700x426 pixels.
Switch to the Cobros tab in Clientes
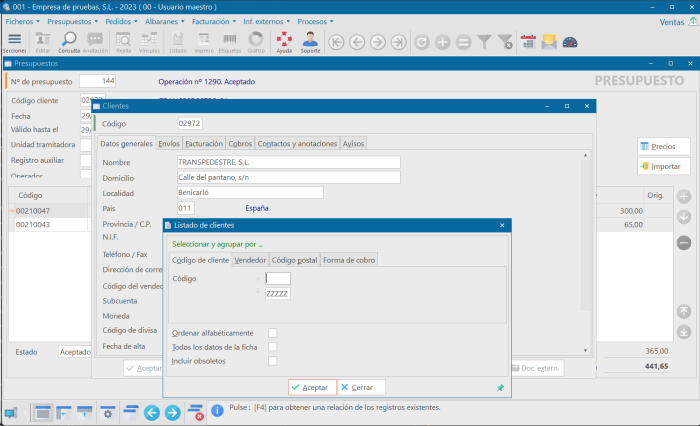(x=240, y=144)
